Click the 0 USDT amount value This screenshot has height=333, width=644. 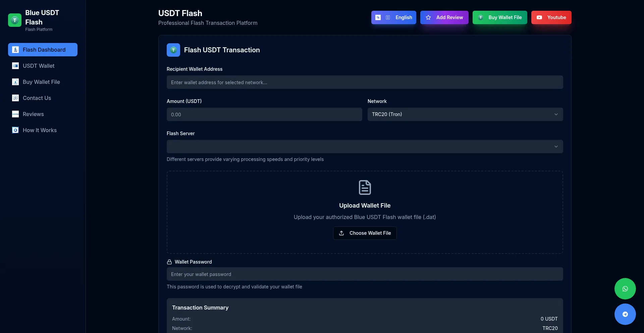(549, 319)
